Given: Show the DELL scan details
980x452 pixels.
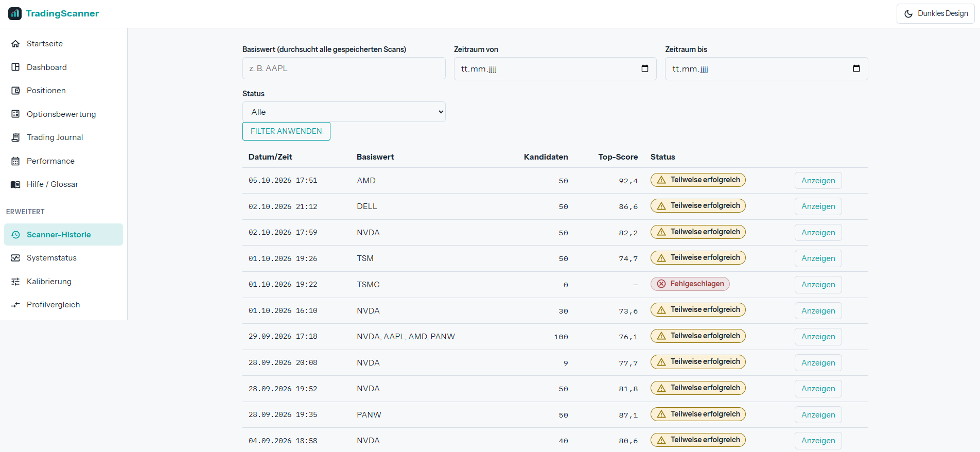Looking at the screenshot, I should 818,206.
